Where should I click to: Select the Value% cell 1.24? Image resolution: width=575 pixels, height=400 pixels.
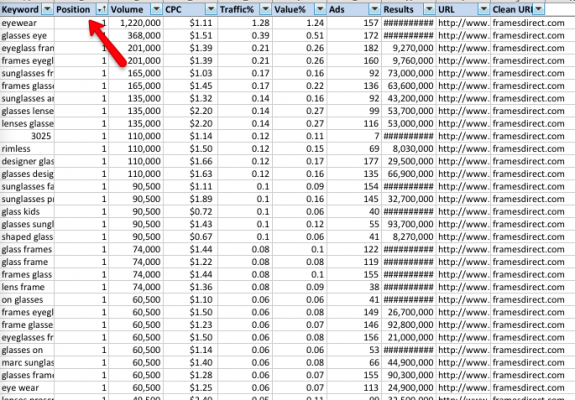300,23
